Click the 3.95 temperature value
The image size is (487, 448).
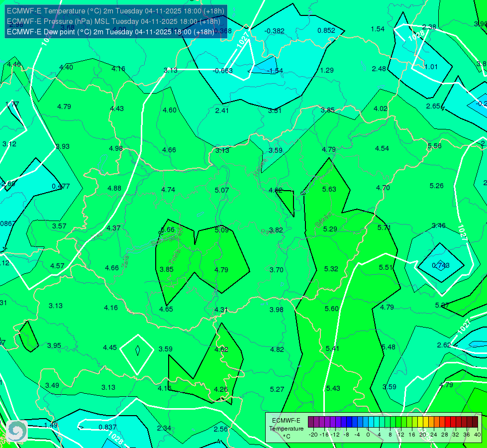54,345
